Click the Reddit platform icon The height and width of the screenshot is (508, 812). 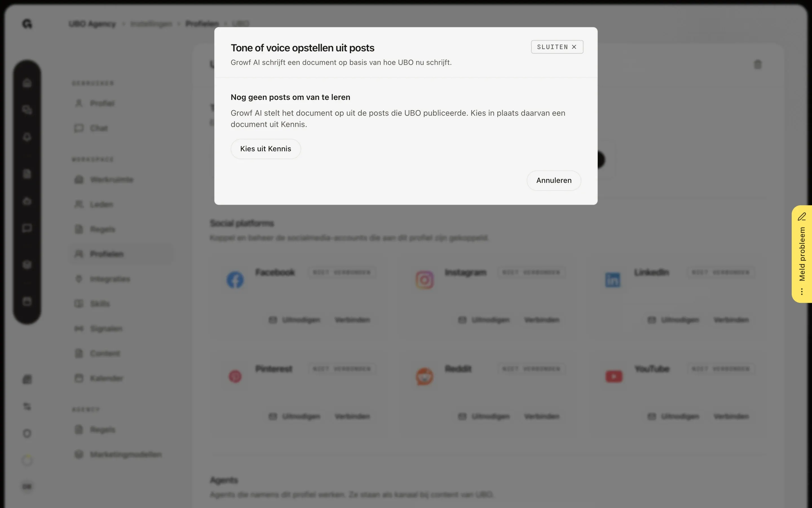coord(424,376)
